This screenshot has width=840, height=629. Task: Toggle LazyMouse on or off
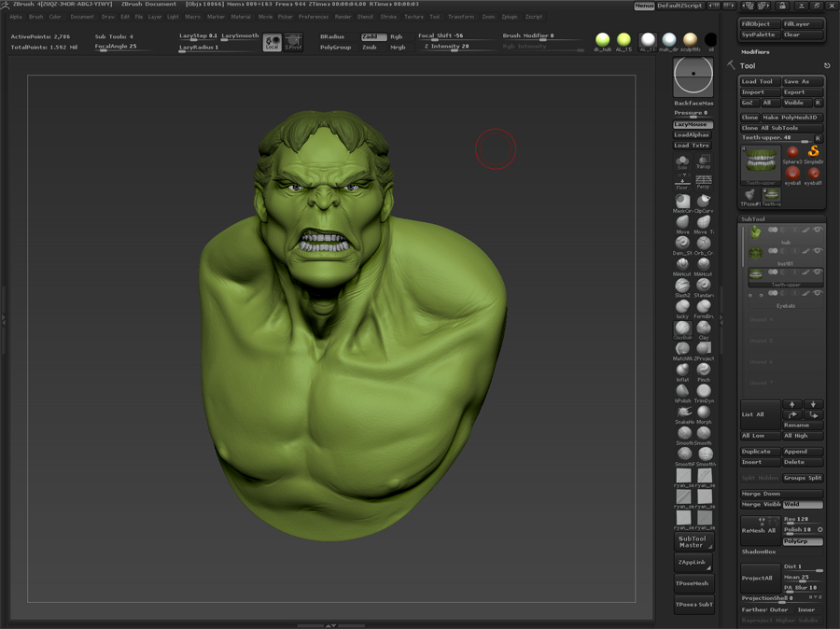click(693, 124)
